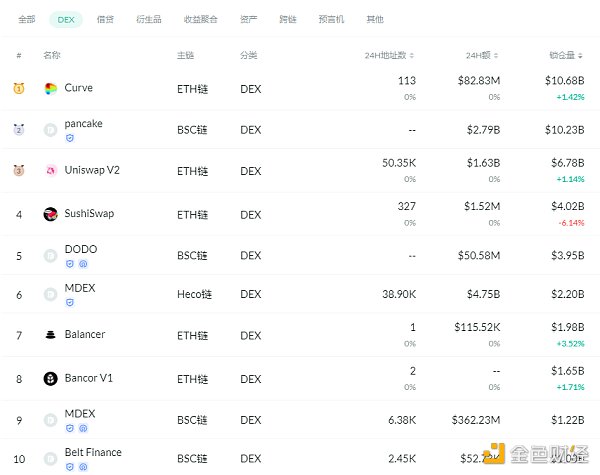Click the gold medal for rank one
This screenshot has width=600, height=475.
(x=19, y=89)
